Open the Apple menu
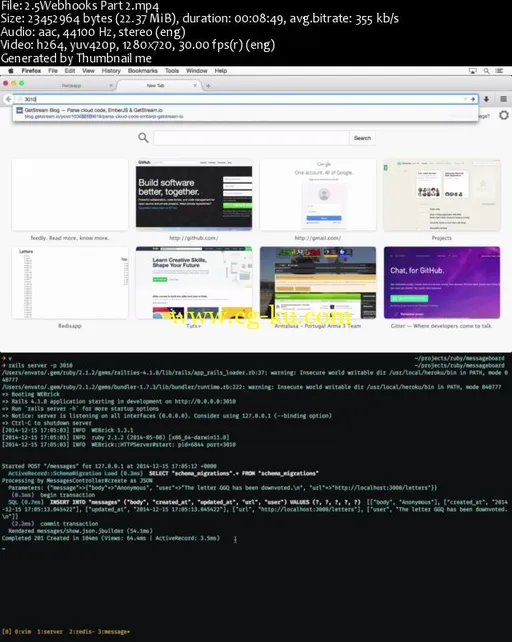This screenshot has width=512, height=642. 11,71
